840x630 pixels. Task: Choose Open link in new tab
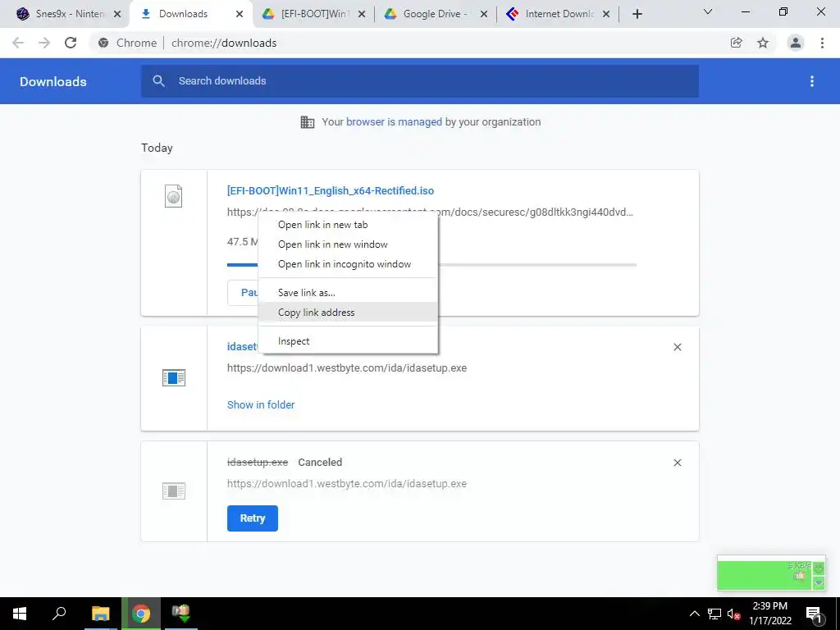[348, 225]
